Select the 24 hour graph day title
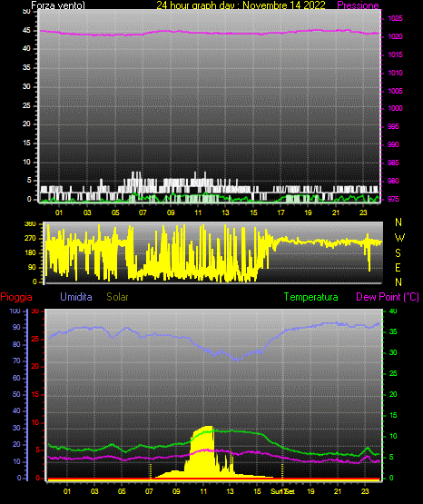This screenshot has width=423, height=504. (x=241, y=5)
